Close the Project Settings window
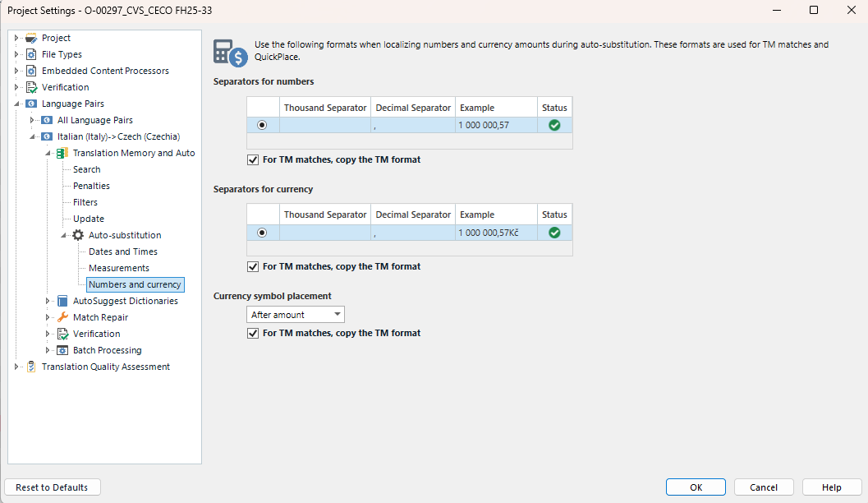Image resolution: width=868 pixels, height=503 pixels. (x=852, y=10)
